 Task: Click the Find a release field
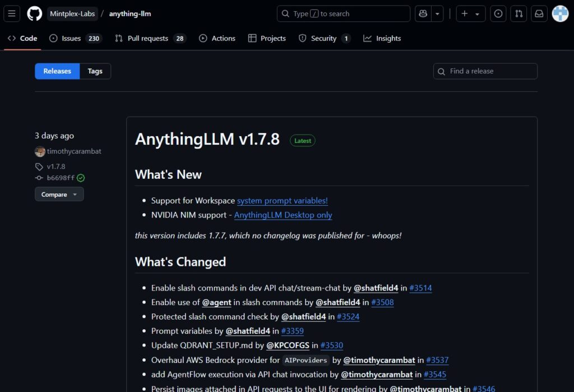click(485, 71)
